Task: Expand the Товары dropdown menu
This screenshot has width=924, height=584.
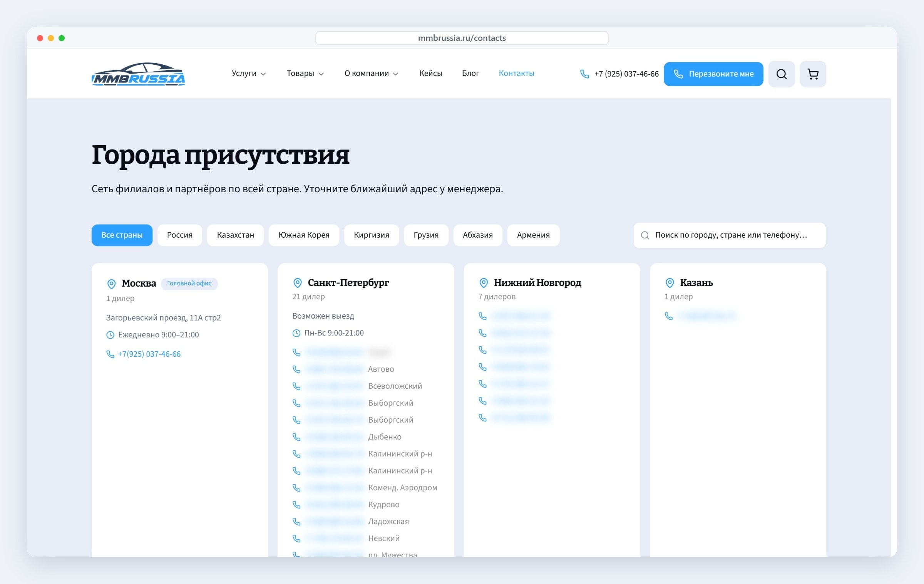Action: tap(305, 74)
